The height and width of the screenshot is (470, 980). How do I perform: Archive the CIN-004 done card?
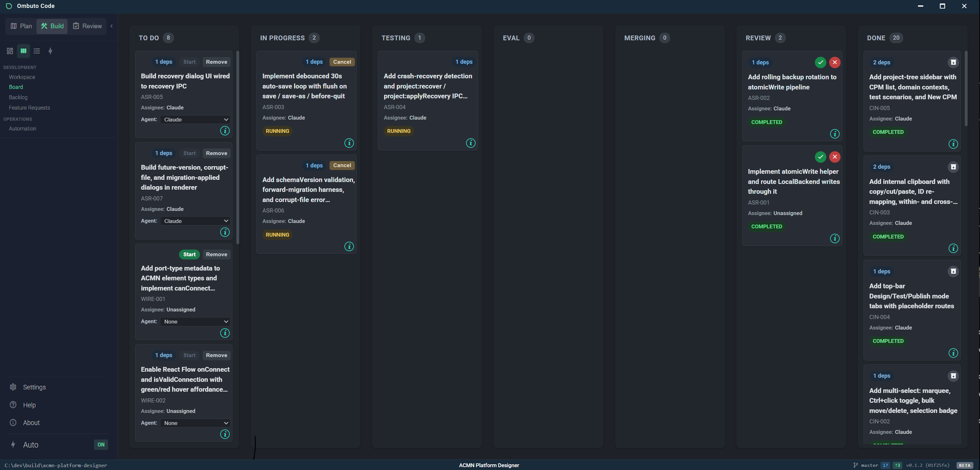click(953, 271)
